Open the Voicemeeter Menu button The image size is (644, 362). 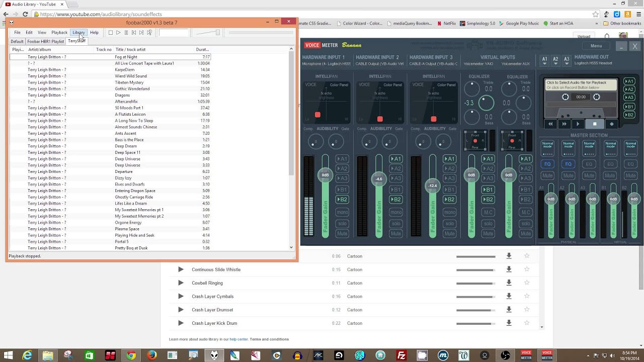(596, 46)
